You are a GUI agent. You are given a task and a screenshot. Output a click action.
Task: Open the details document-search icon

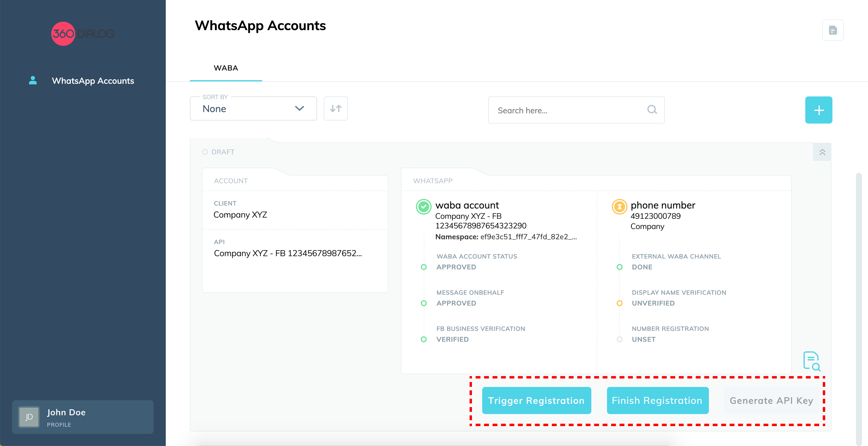tap(811, 361)
